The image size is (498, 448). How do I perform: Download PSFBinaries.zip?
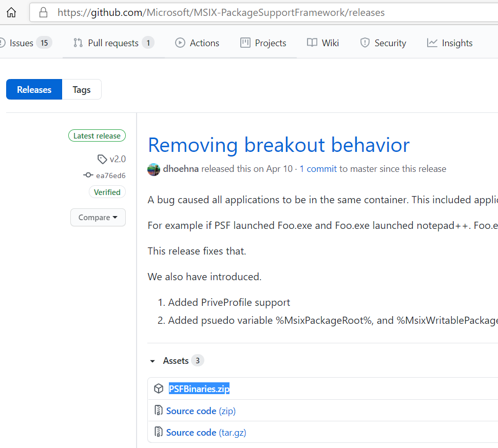[199, 388]
